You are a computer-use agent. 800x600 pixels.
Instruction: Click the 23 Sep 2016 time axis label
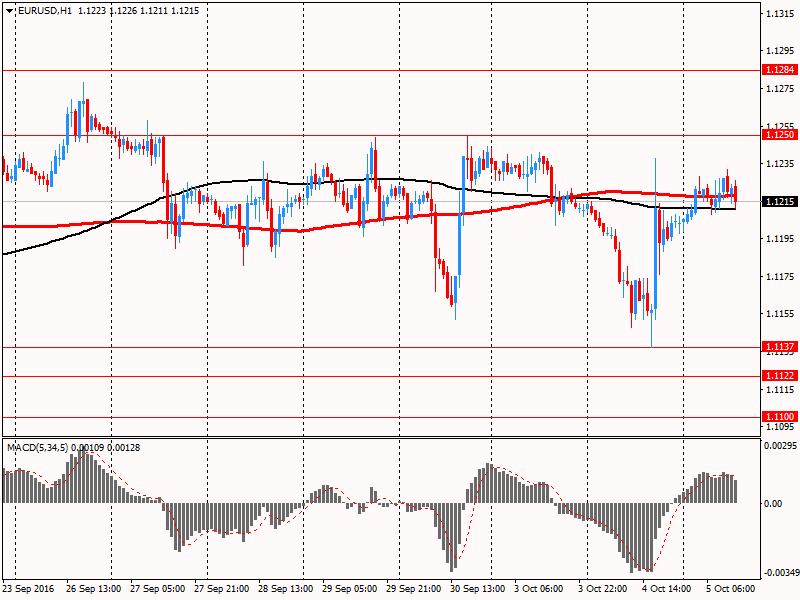28,589
